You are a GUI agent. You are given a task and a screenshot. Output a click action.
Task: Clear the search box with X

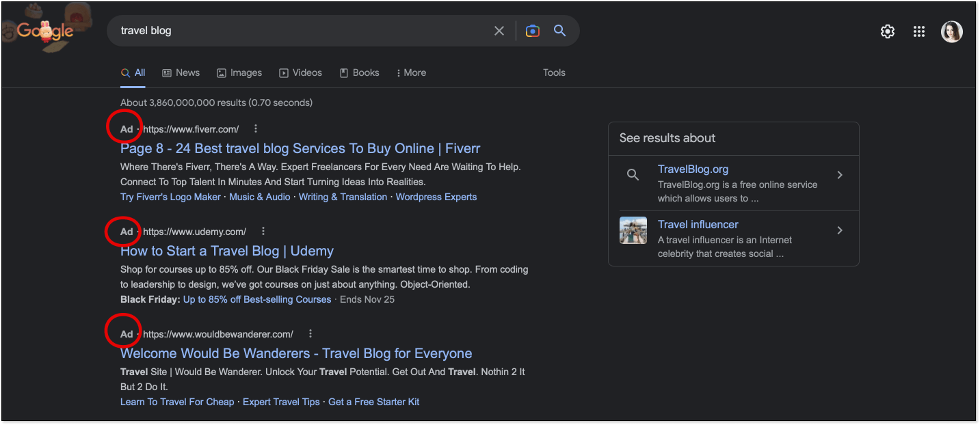coord(499,31)
